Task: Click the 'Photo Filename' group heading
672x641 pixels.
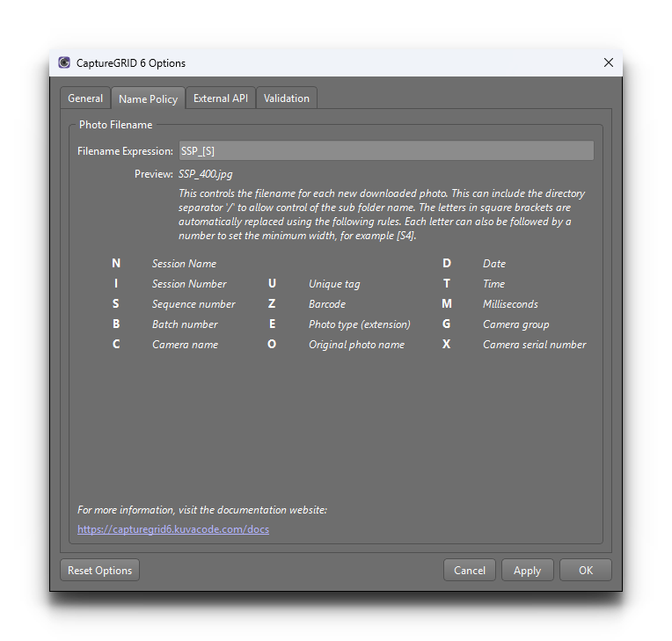Action: [116, 125]
